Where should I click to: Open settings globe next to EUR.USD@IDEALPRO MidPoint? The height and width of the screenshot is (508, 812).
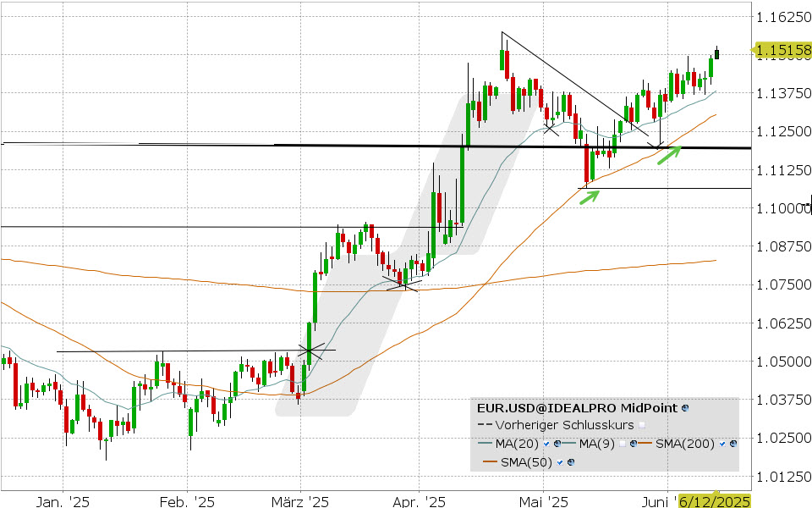click(685, 408)
